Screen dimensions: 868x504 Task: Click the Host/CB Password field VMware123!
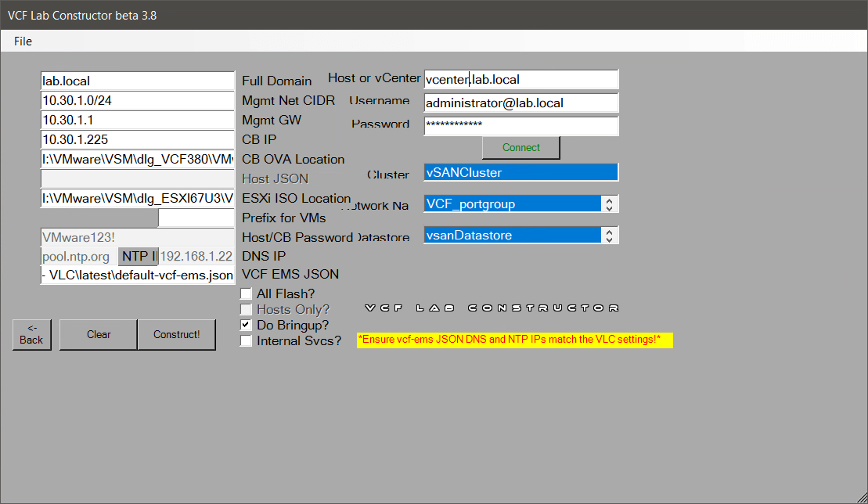(x=137, y=237)
